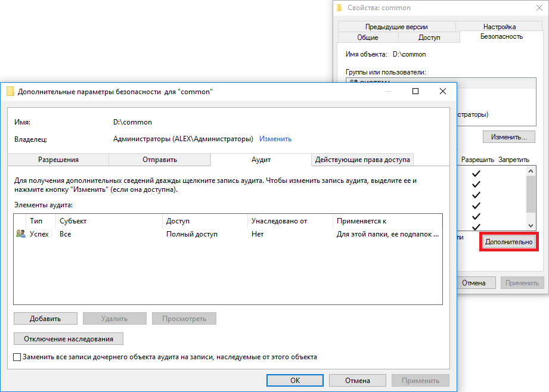Image resolution: width=549 pixels, height=392 pixels.
Task: Click D:\common object name in properties window
Action: point(410,54)
